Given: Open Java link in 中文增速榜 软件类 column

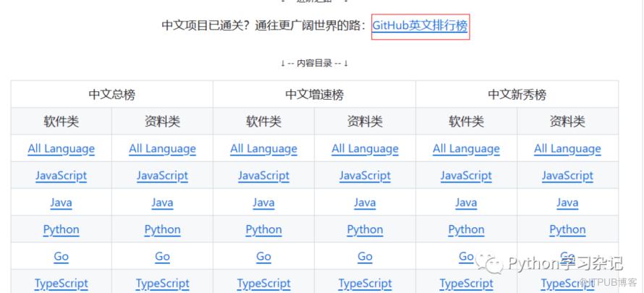Looking at the screenshot, I should point(263,203).
